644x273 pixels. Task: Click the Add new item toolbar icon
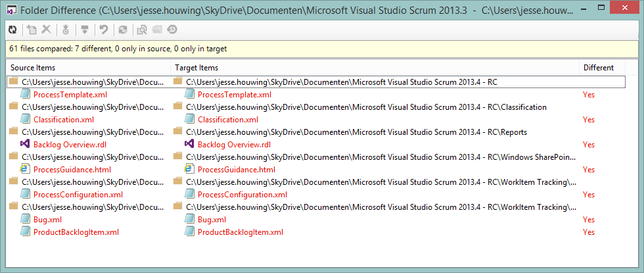point(32,29)
